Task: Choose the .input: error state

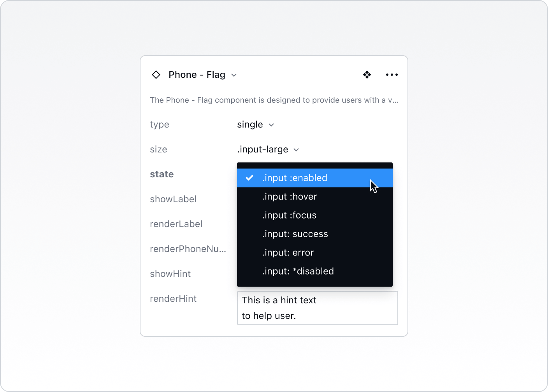Action: 288,253
